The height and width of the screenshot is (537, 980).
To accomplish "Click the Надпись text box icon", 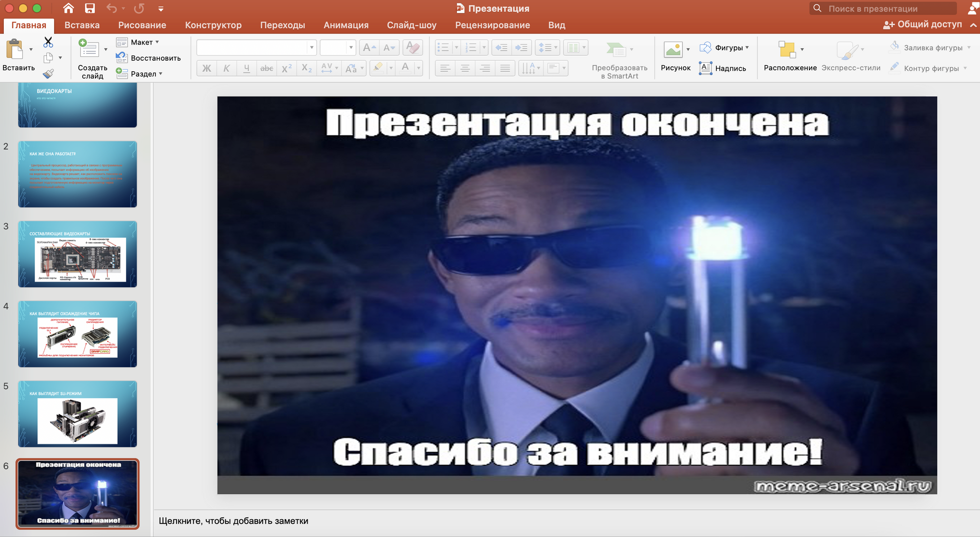I will point(705,68).
